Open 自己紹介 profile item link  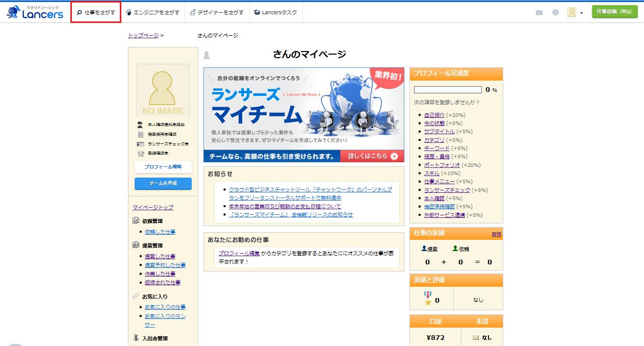pos(434,115)
